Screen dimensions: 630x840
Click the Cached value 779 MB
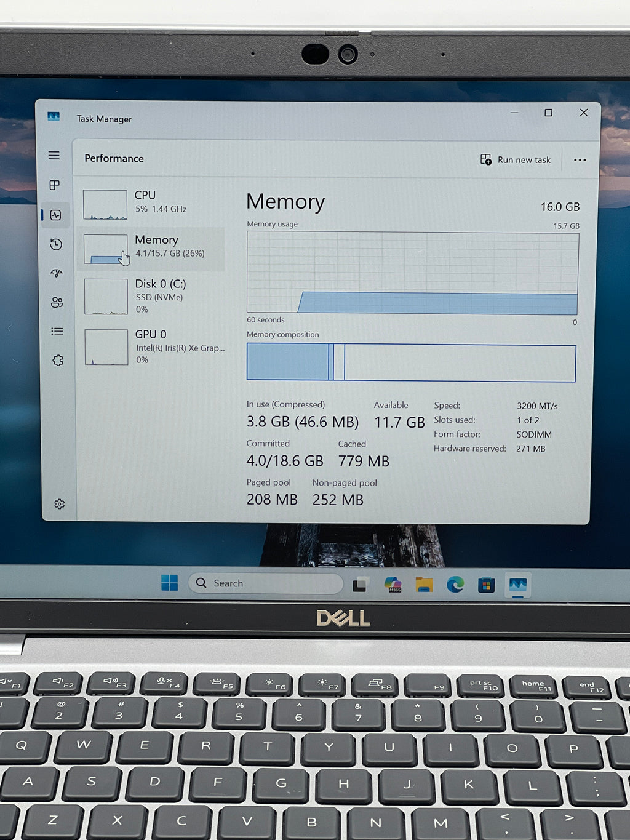tap(364, 461)
